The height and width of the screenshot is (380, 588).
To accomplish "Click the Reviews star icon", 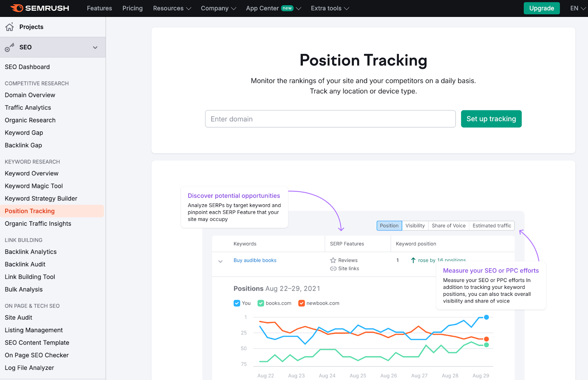I will [333, 260].
